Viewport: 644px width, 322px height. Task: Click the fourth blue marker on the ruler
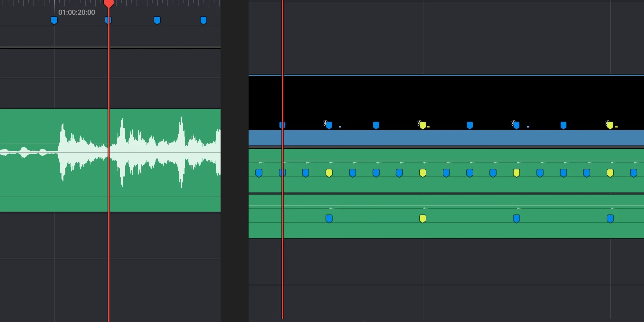(x=203, y=20)
